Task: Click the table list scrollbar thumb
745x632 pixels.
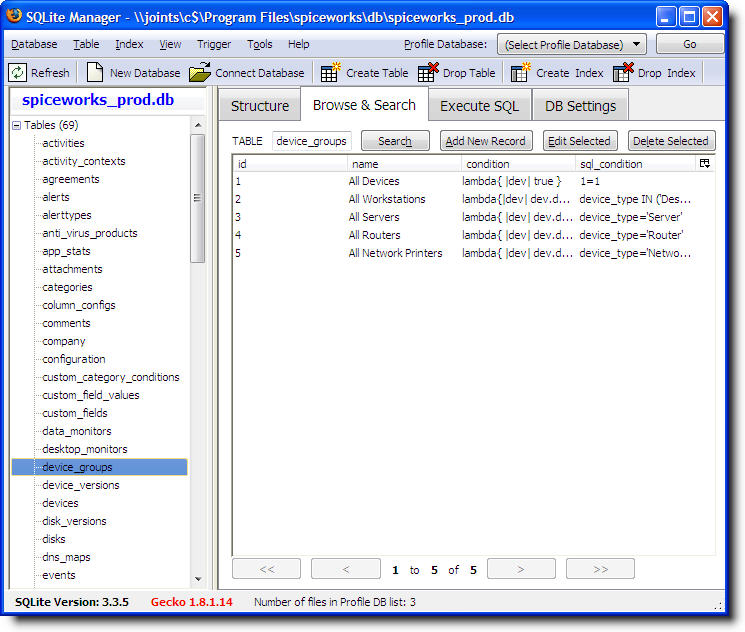Action: point(198,198)
